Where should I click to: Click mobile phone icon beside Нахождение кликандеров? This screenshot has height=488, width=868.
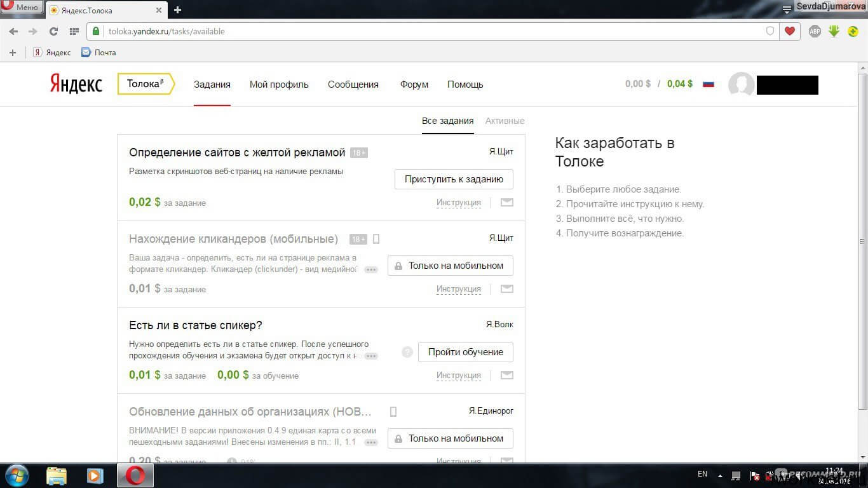click(376, 239)
